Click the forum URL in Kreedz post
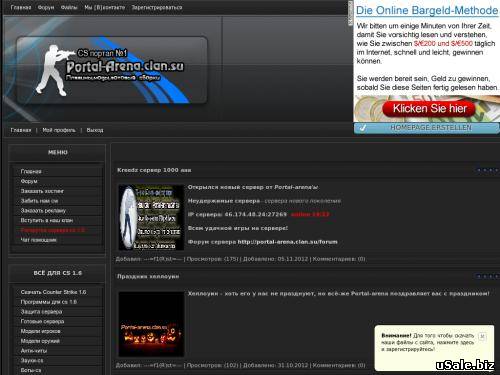Screen dimensions: 500x375 (x=287, y=242)
